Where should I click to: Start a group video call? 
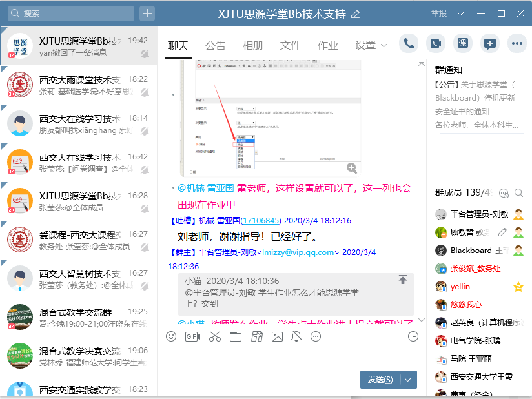[436, 44]
